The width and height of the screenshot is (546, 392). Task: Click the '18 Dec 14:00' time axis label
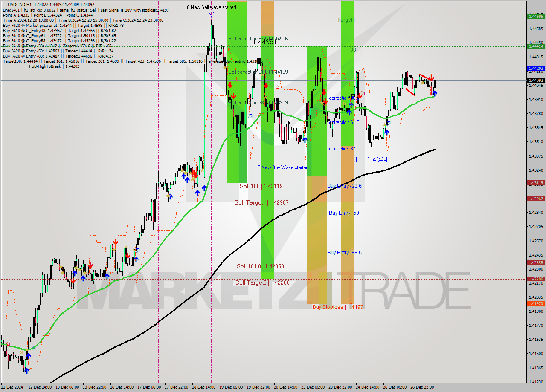click(204, 387)
